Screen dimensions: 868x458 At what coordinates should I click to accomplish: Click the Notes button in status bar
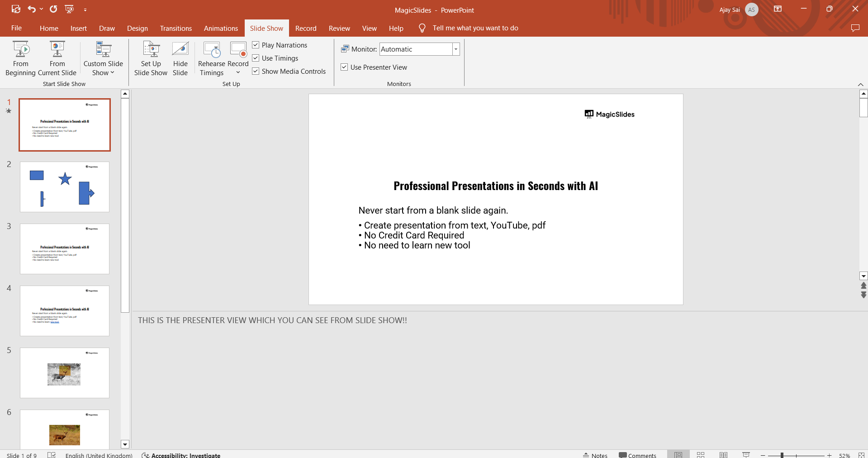[x=595, y=455]
